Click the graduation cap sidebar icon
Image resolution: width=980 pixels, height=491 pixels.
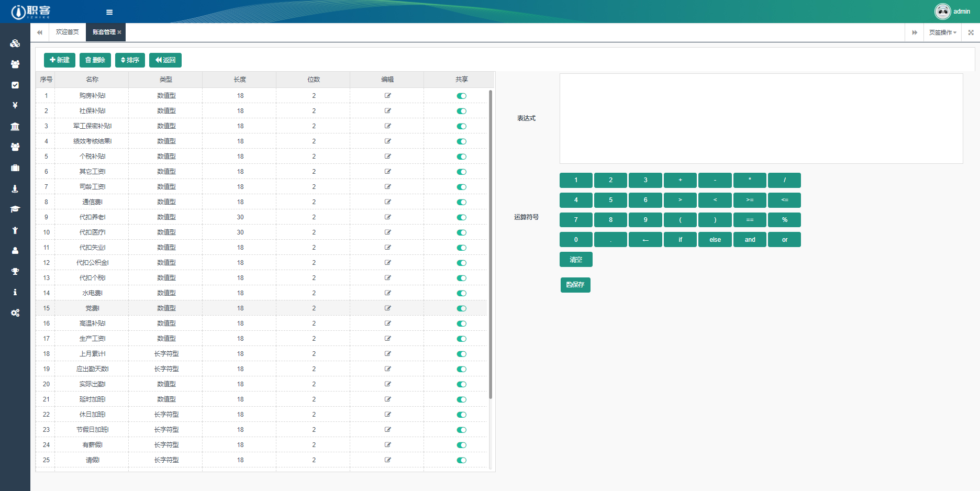tap(15, 209)
